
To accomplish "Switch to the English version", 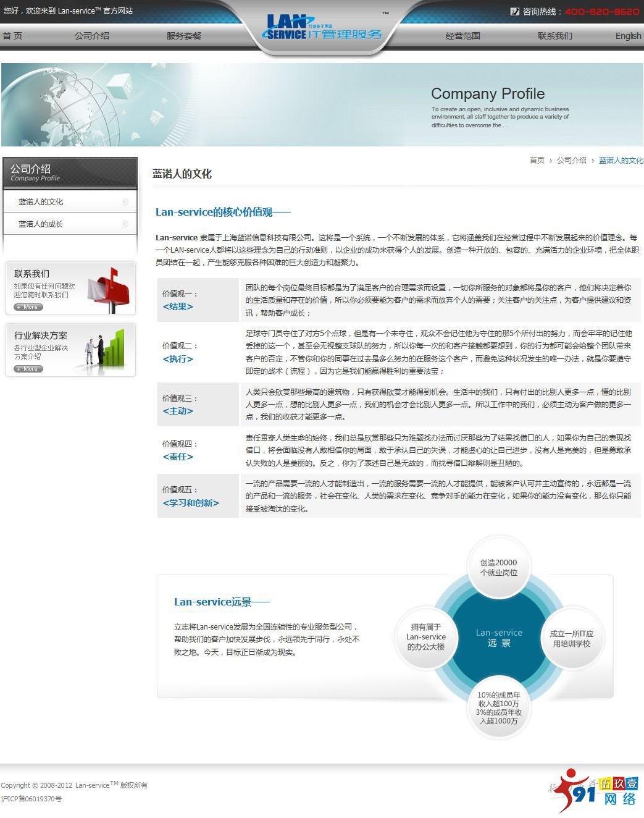I will 627,36.
